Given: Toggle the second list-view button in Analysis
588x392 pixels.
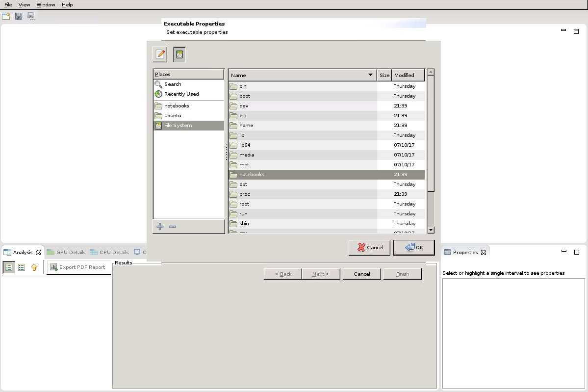Looking at the screenshot, I should [22, 267].
